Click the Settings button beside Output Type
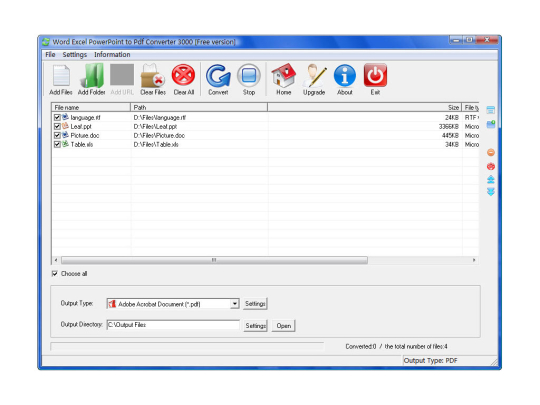Image resolution: width=540 pixels, height=405 pixels. coord(255,304)
